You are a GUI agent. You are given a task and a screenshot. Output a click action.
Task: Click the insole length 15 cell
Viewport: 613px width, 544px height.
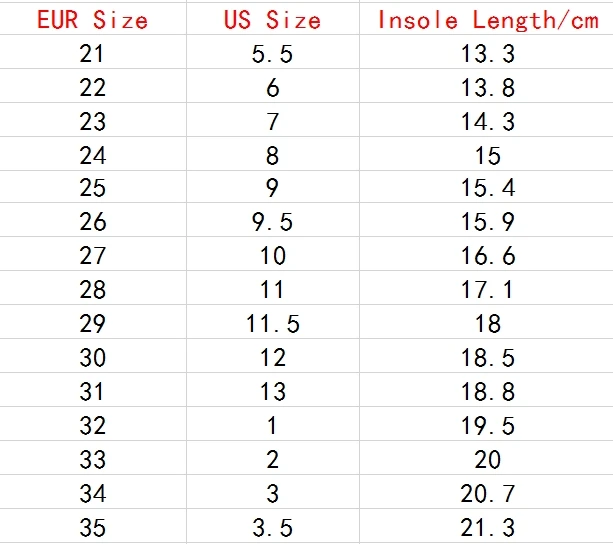[486, 154]
